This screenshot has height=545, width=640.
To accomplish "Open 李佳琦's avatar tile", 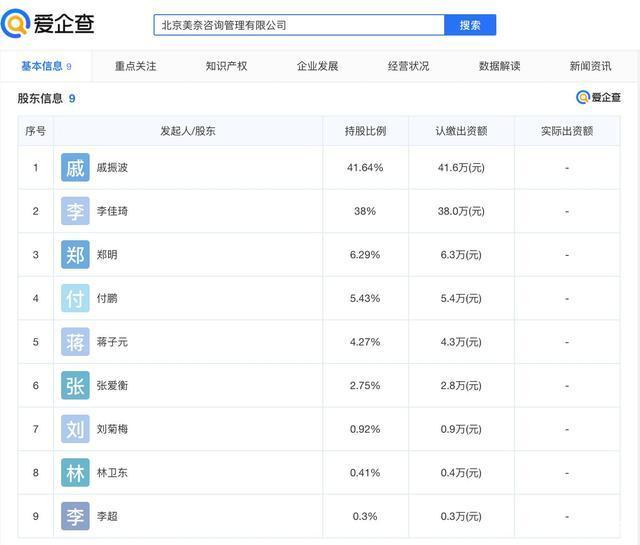I will coord(75,211).
